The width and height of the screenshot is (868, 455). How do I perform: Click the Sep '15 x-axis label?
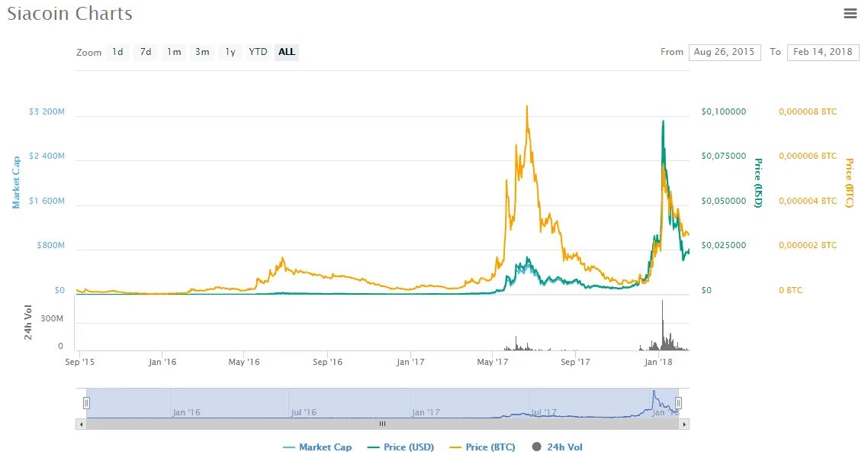click(x=80, y=362)
